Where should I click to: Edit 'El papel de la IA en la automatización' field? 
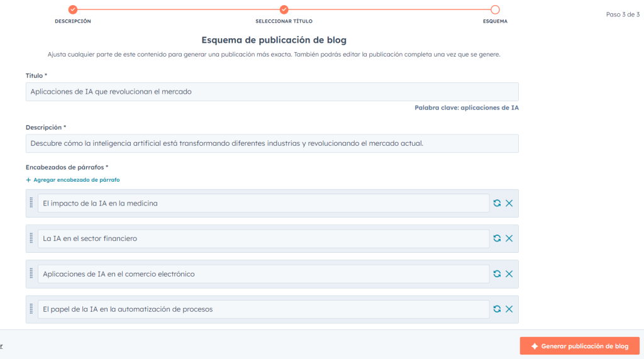point(264,309)
